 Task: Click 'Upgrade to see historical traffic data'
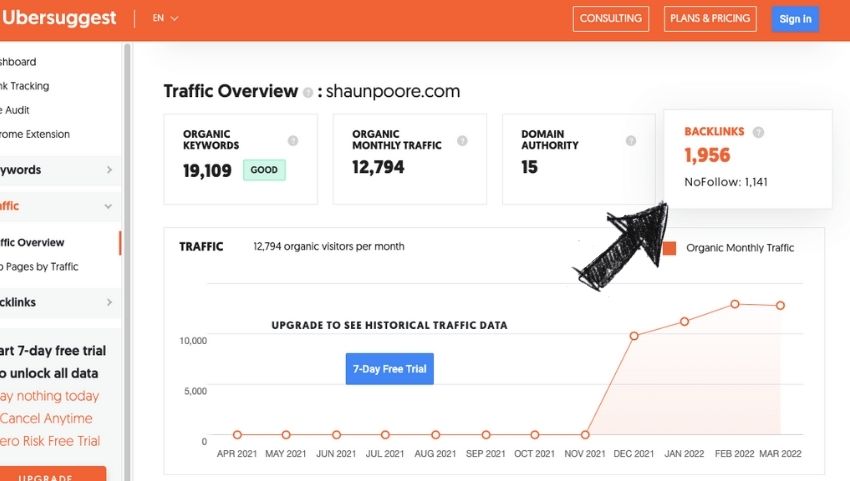(x=389, y=325)
